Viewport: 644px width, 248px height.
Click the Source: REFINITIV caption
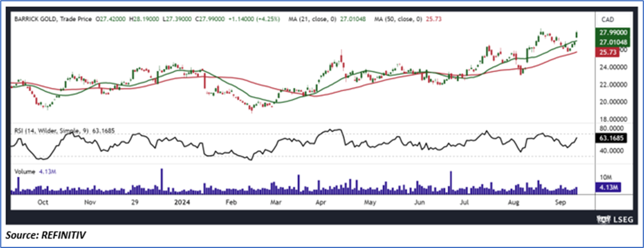[46, 235]
